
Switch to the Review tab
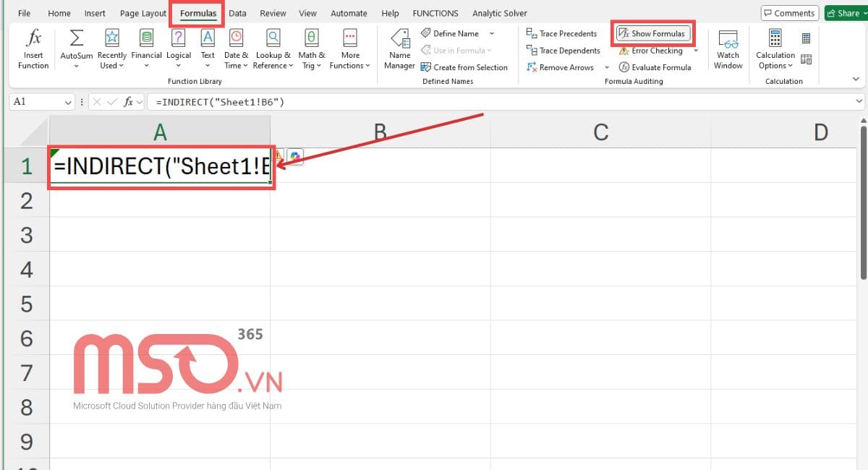coord(273,13)
